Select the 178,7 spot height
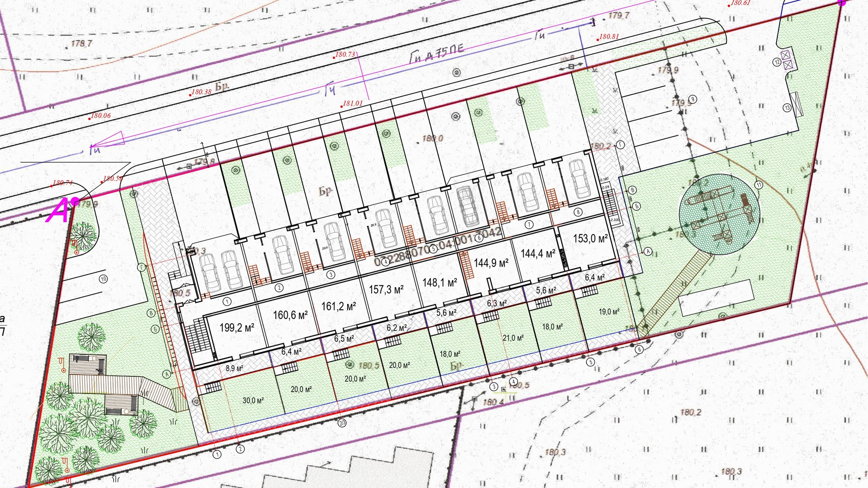The height and width of the screenshot is (488, 868). click(x=82, y=44)
